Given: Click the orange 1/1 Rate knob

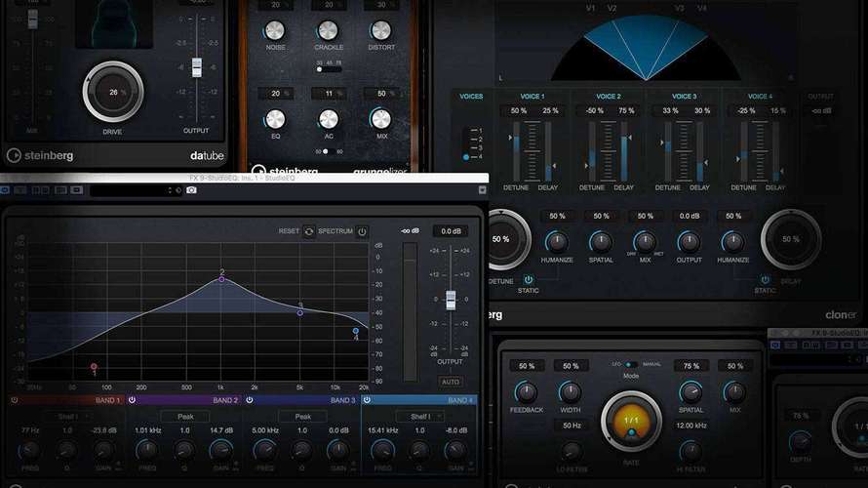Looking at the screenshot, I should (630, 418).
